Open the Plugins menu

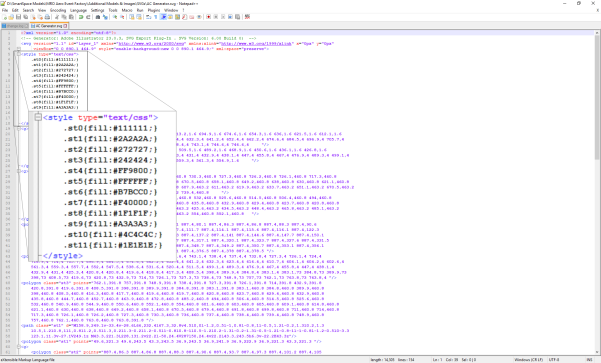pyautogui.click(x=154, y=10)
